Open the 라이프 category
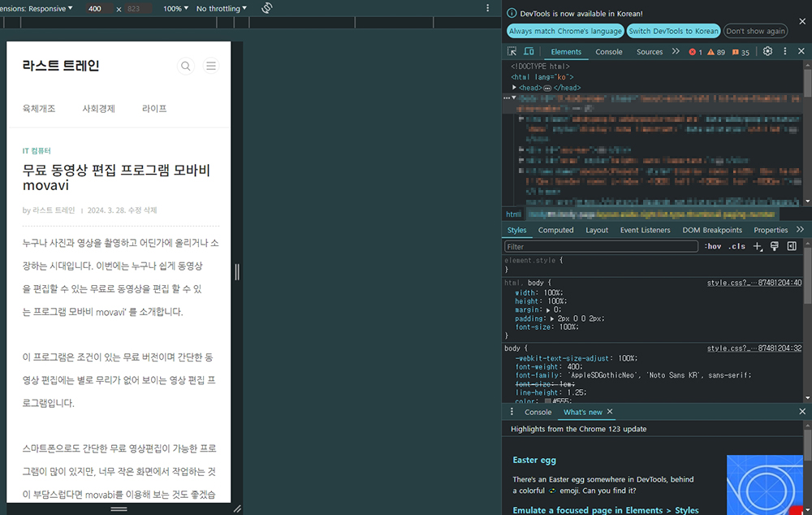Viewport: 812px width, 515px height. (154, 109)
